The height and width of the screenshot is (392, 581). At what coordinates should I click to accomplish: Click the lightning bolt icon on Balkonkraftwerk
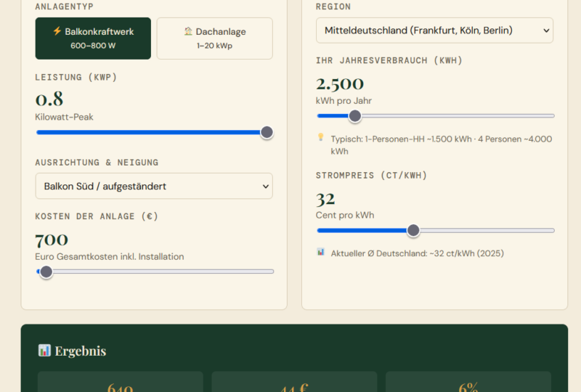[57, 31]
